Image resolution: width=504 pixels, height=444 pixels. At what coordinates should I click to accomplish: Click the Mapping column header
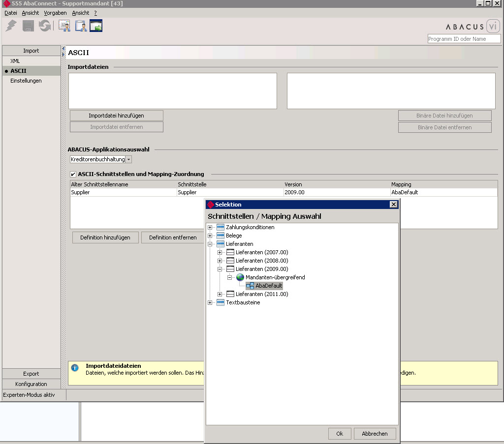coord(444,184)
